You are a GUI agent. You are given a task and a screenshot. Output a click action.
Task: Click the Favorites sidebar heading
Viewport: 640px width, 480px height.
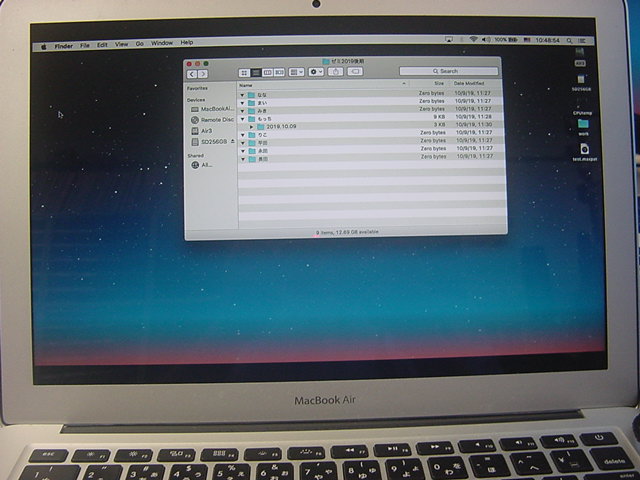197,89
